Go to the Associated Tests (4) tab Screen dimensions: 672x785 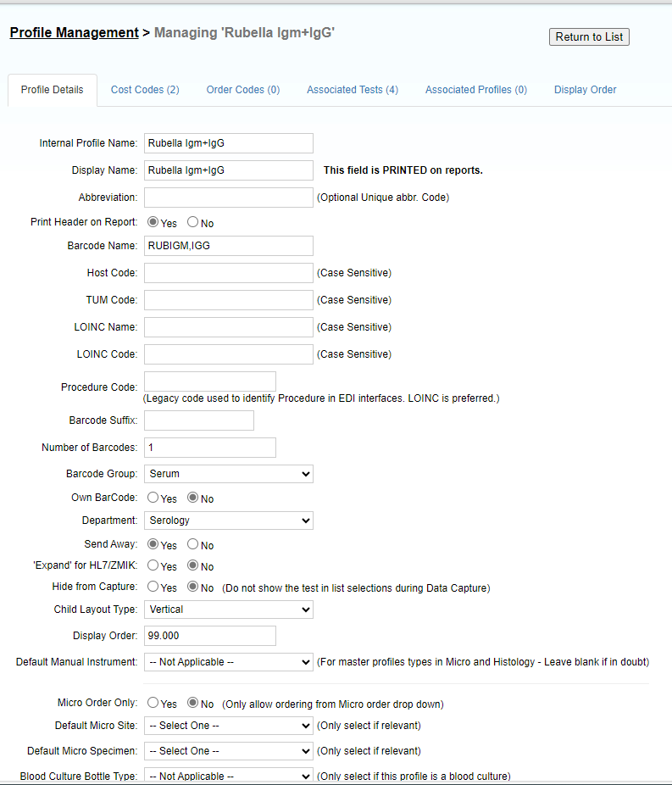353,90
